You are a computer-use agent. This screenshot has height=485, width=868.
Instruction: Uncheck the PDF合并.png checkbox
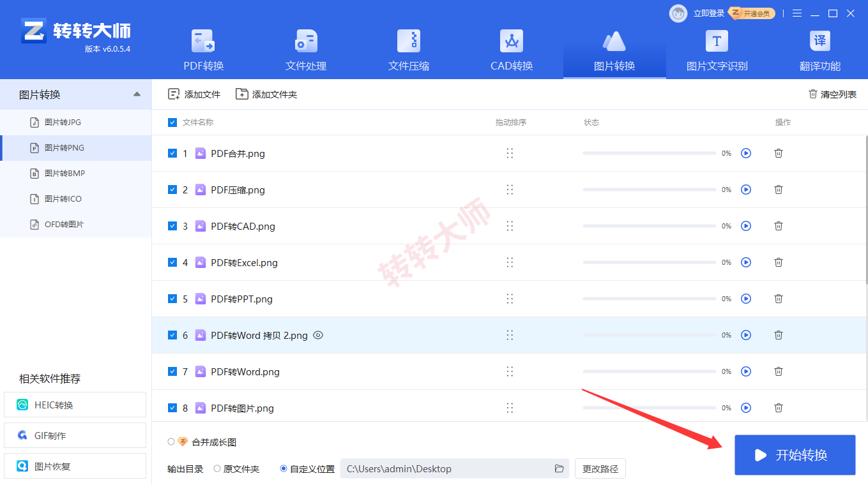tap(172, 153)
